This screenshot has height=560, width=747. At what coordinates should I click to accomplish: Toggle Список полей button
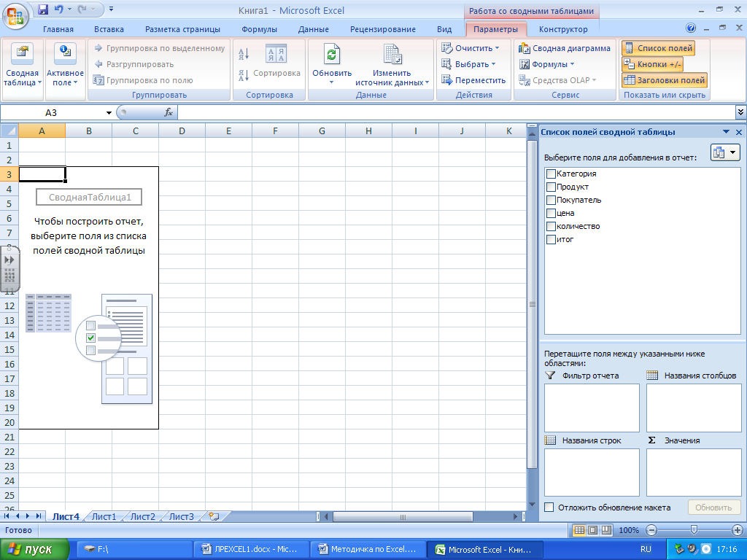[658, 48]
